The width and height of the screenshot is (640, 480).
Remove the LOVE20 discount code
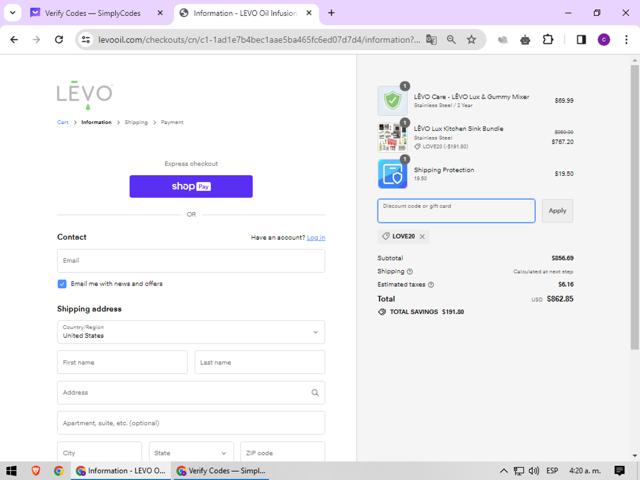click(x=422, y=236)
